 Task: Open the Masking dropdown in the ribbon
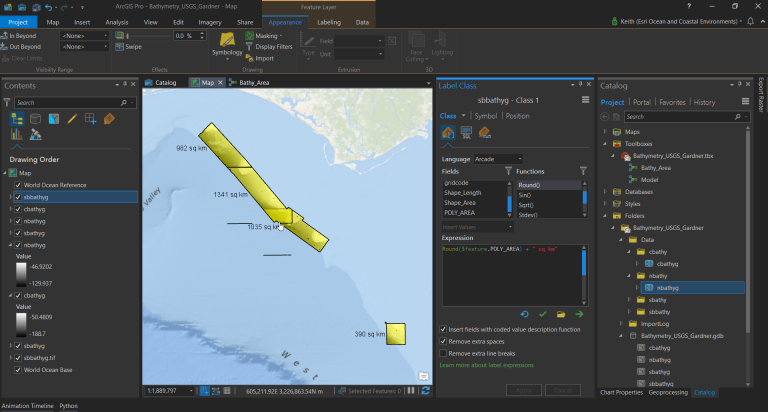(264, 36)
